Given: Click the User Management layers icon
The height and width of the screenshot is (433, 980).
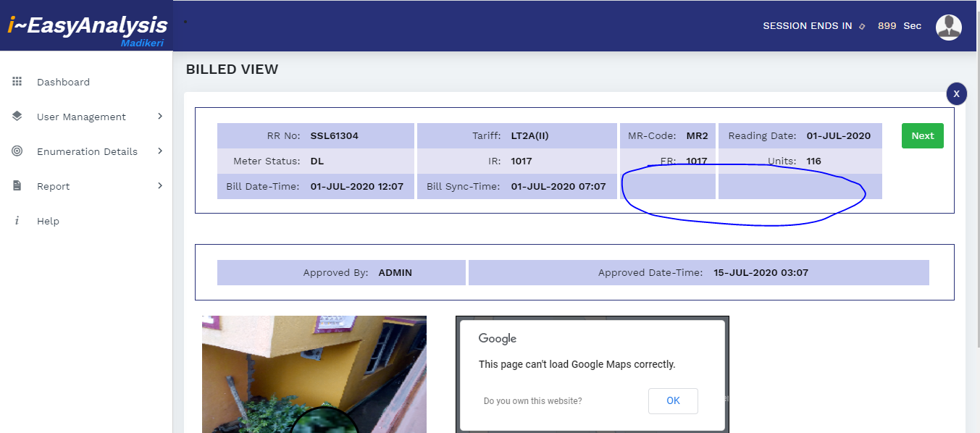Looking at the screenshot, I should (17, 117).
